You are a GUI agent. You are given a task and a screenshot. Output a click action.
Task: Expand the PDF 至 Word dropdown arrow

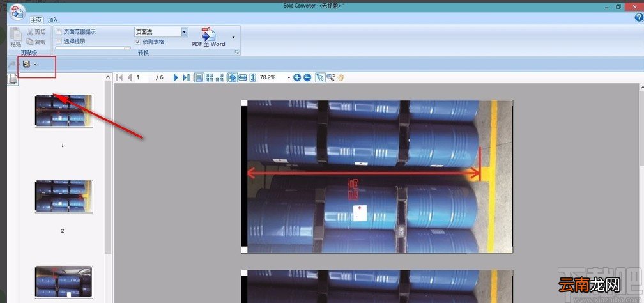[x=233, y=37]
